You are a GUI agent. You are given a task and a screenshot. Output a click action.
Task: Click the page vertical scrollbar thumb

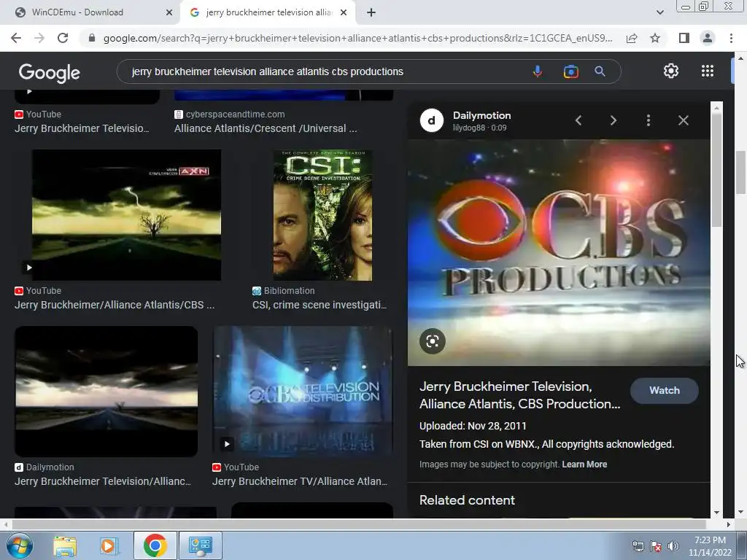pyautogui.click(x=740, y=172)
